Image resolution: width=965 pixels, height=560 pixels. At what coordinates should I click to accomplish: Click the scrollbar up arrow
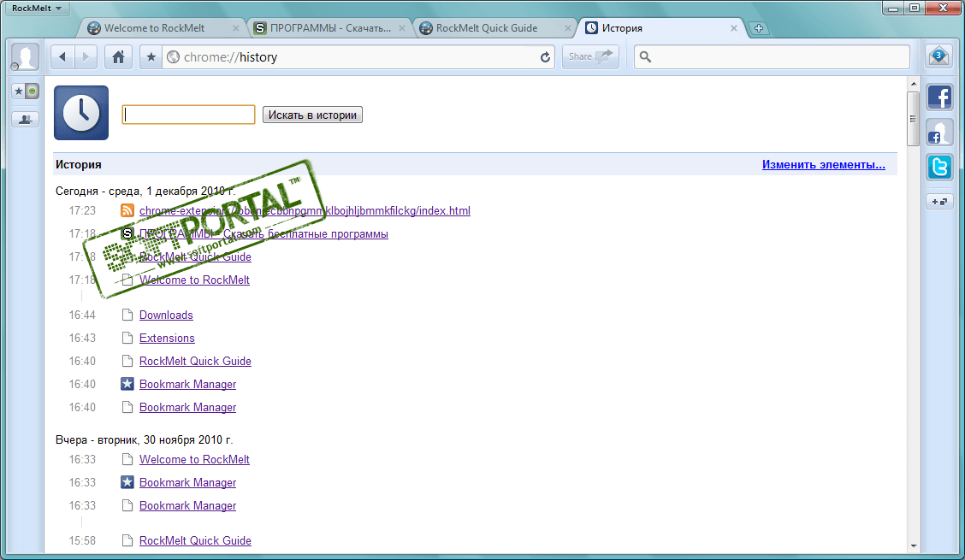914,84
